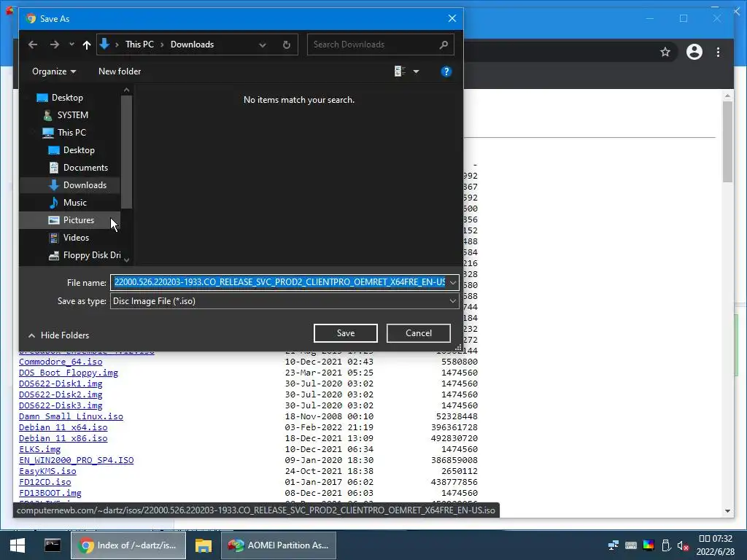Select Desktop under This PC

pyautogui.click(x=79, y=150)
